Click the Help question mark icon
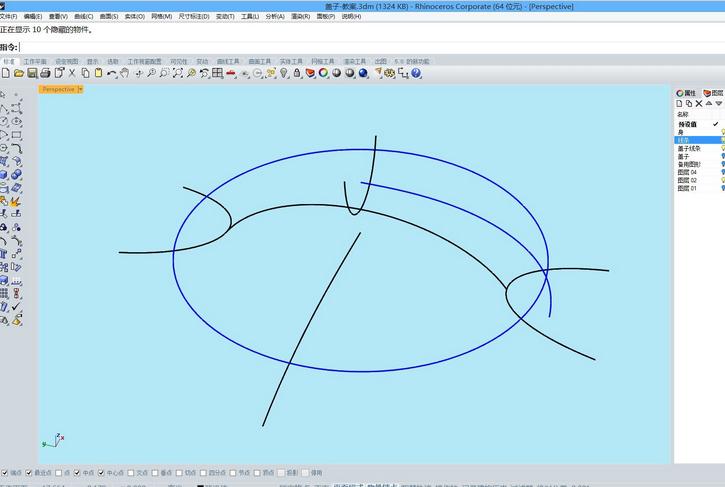725x487 pixels. click(416, 73)
